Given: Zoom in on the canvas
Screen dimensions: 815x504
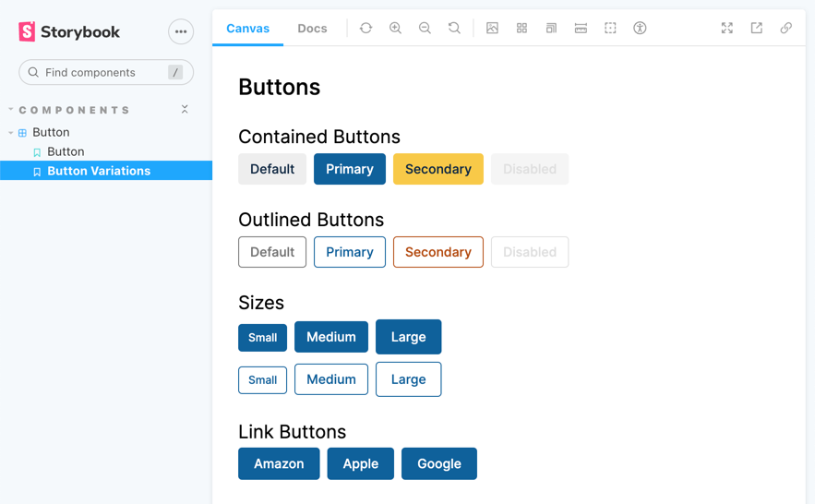Looking at the screenshot, I should pos(395,29).
